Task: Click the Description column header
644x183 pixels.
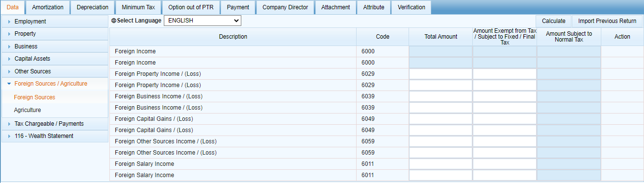Action: click(x=233, y=37)
